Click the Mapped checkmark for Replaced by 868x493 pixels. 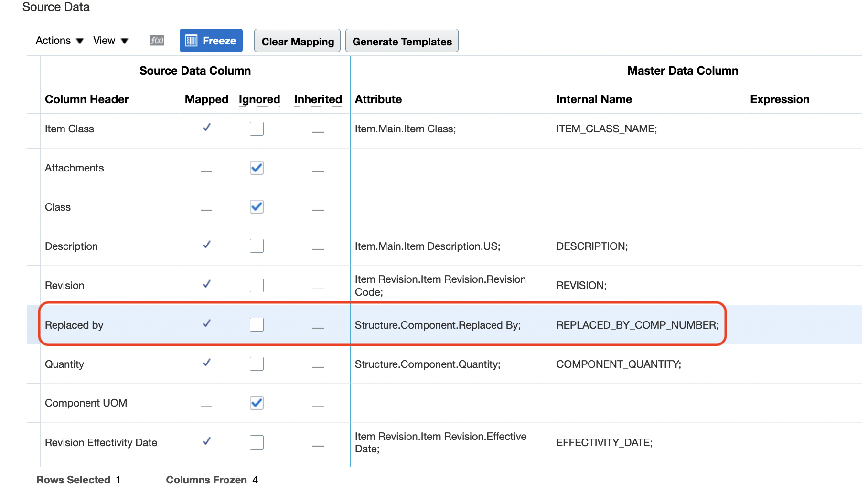coord(206,324)
